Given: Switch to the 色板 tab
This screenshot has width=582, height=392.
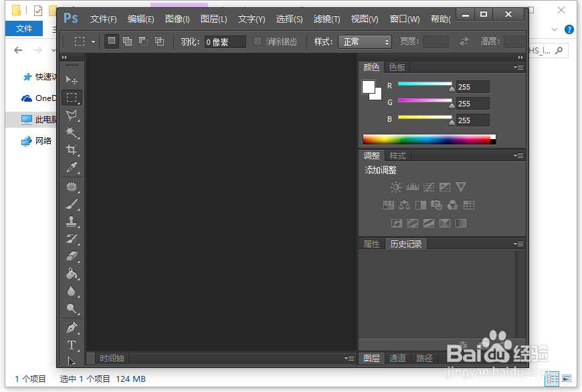Looking at the screenshot, I should click(x=397, y=67).
